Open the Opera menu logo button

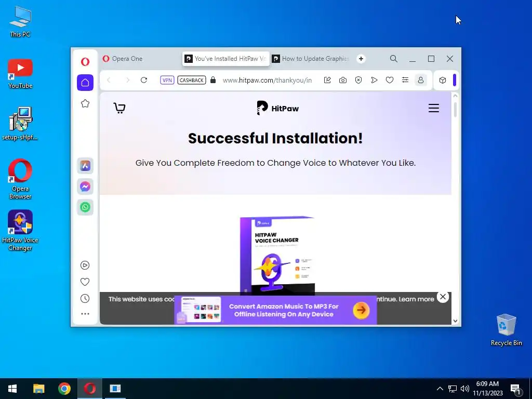(x=85, y=61)
